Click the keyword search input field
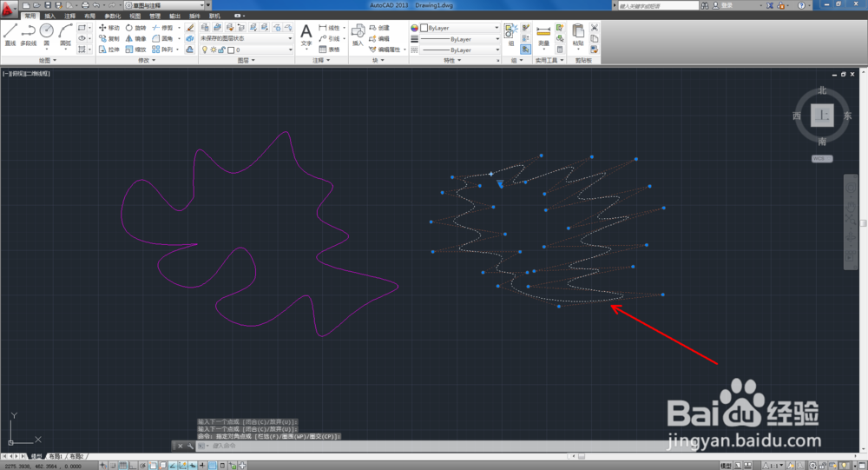Image resolution: width=868 pixels, height=470 pixels. tap(658, 5)
